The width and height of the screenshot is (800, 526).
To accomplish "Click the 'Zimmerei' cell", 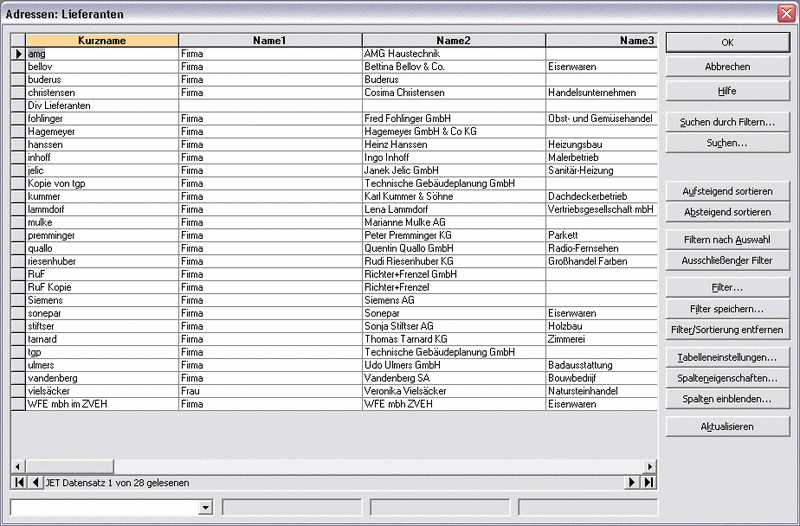I will [602, 339].
